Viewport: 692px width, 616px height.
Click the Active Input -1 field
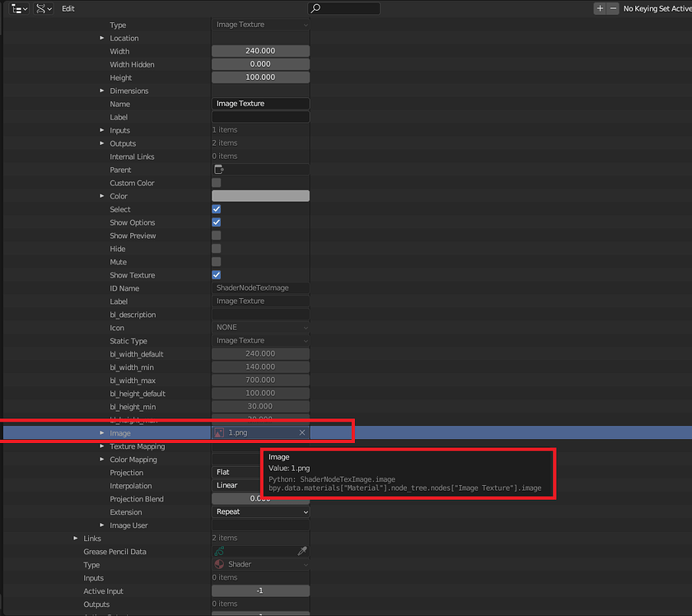[x=260, y=590]
